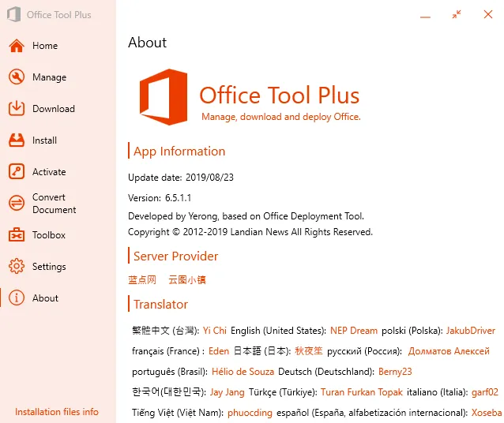Open the Activate section label

pyautogui.click(x=49, y=172)
